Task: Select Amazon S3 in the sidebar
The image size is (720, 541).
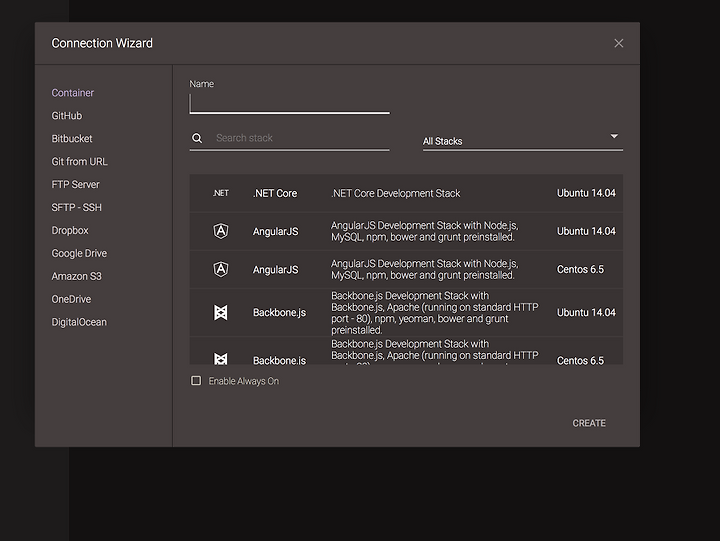Action: (76, 276)
